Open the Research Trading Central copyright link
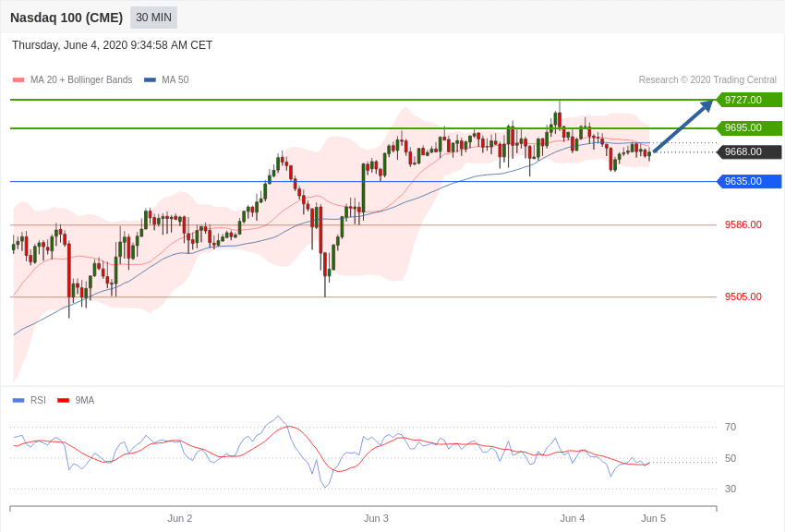 (x=707, y=80)
